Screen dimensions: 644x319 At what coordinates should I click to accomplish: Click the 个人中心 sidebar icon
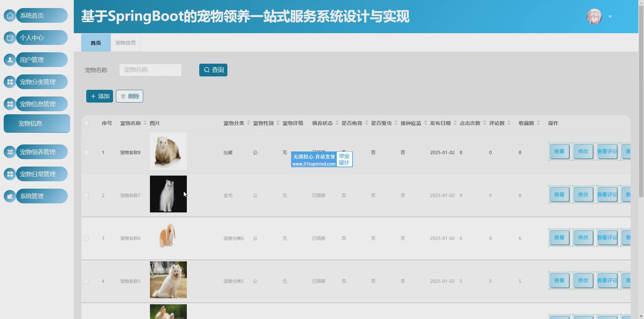[10, 38]
